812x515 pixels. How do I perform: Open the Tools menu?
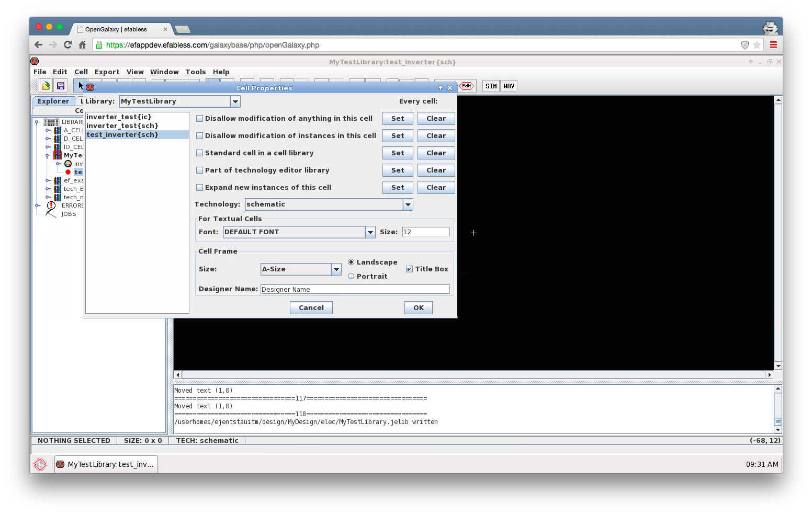[x=195, y=72]
